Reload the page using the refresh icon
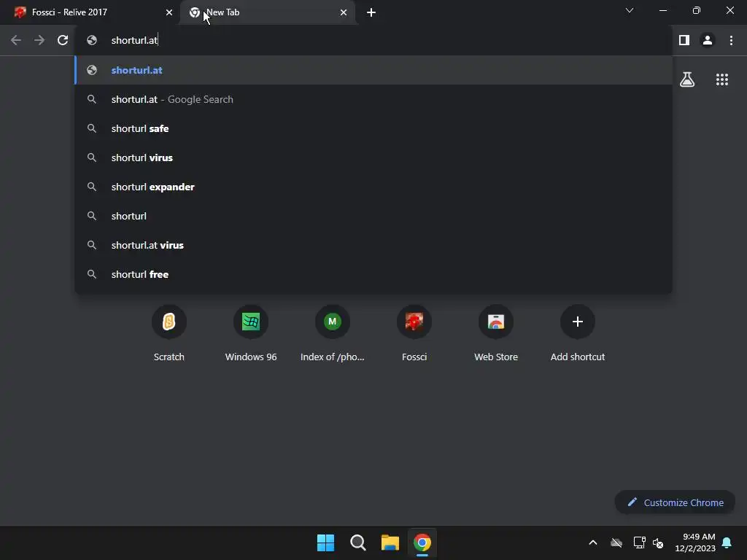 coord(63,41)
